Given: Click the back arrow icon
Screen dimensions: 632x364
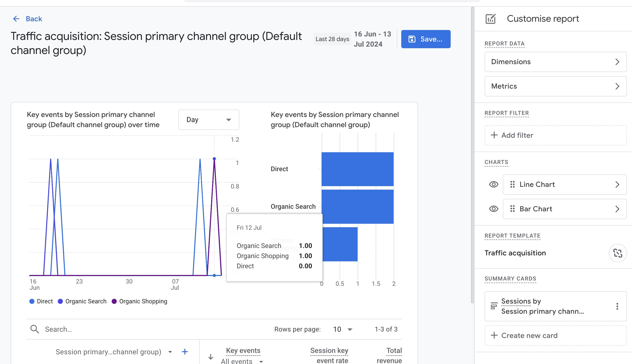Looking at the screenshot, I should pyautogui.click(x=16, y=19).
